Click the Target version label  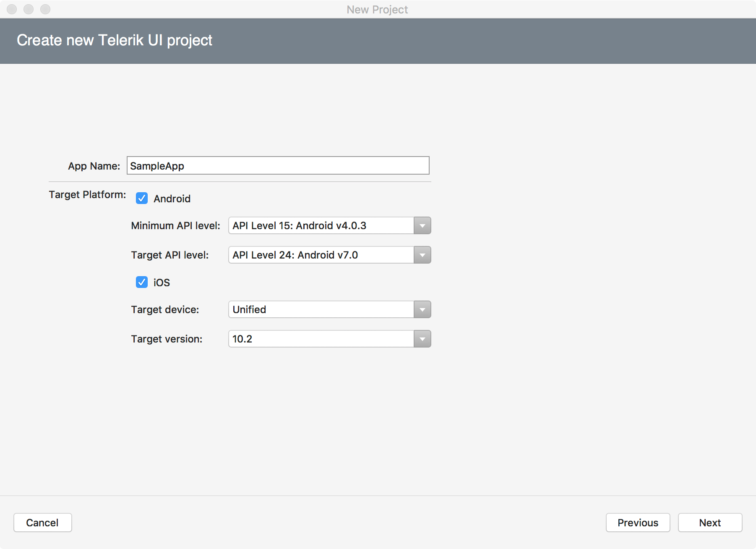[167, 339]
